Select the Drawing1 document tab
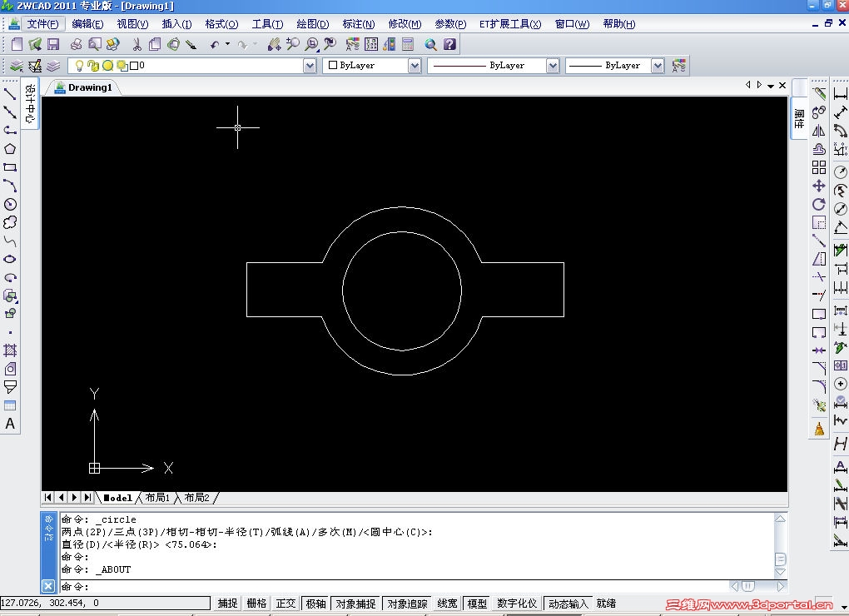849x616 pixels. (83, 87)
